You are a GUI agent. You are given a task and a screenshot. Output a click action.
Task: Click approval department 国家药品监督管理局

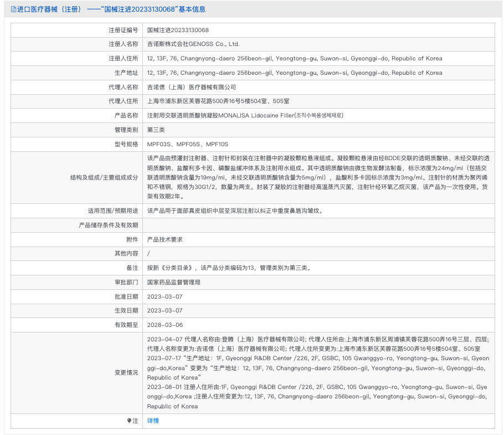tap(173, 282)
